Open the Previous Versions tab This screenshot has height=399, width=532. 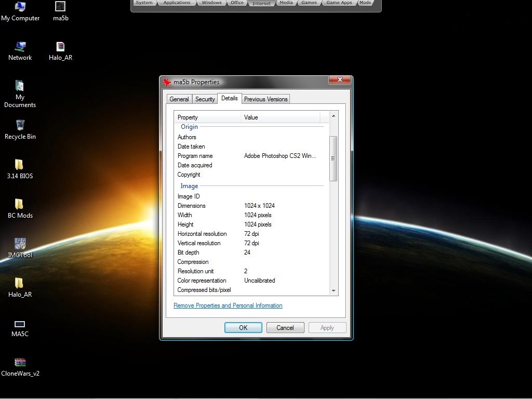(265, 99)
